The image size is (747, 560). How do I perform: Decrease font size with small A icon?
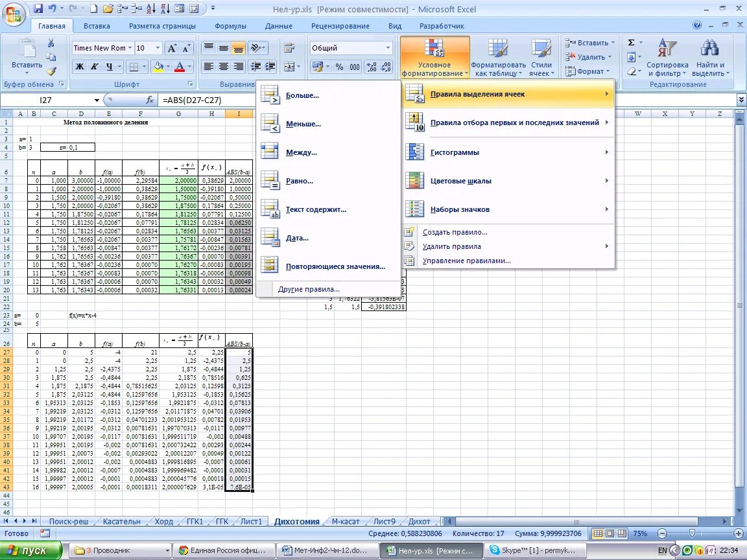(186, 48)
